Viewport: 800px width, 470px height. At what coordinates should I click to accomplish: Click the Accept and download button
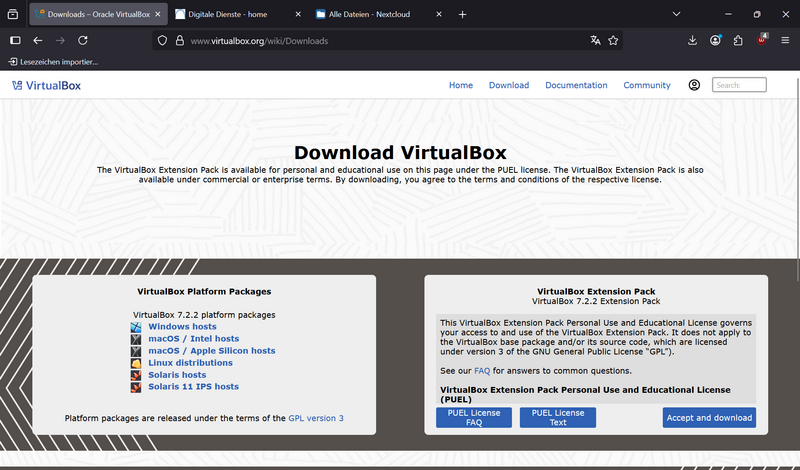[709, 418]
